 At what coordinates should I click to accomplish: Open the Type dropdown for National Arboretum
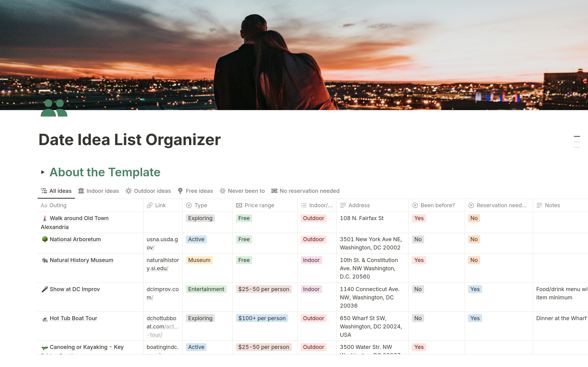point(196,239)
